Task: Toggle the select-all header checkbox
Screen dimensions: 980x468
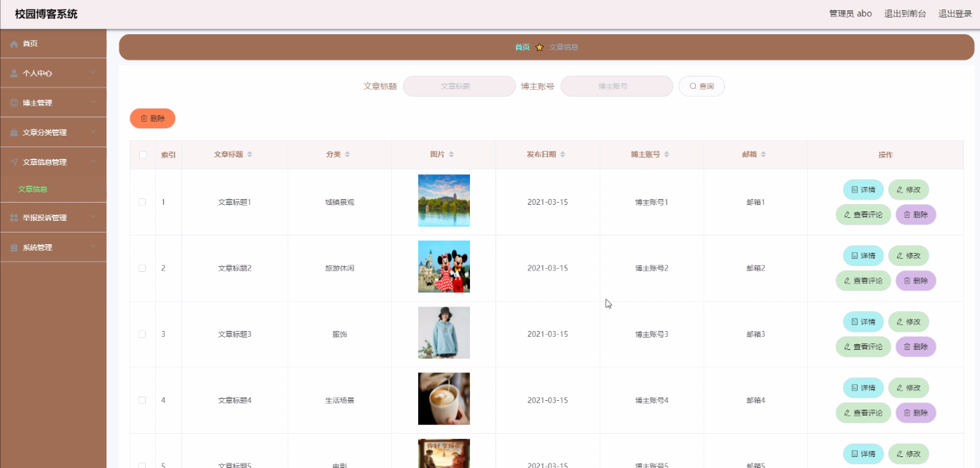Action: (x=143, y=155)
